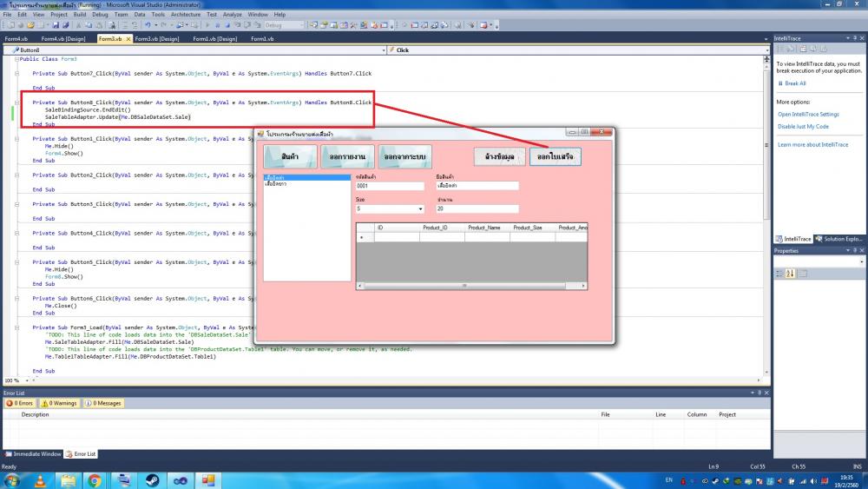868x489 pixels.
Task: Open the Debug configuration dropdown
Action: tap(302, 25)
